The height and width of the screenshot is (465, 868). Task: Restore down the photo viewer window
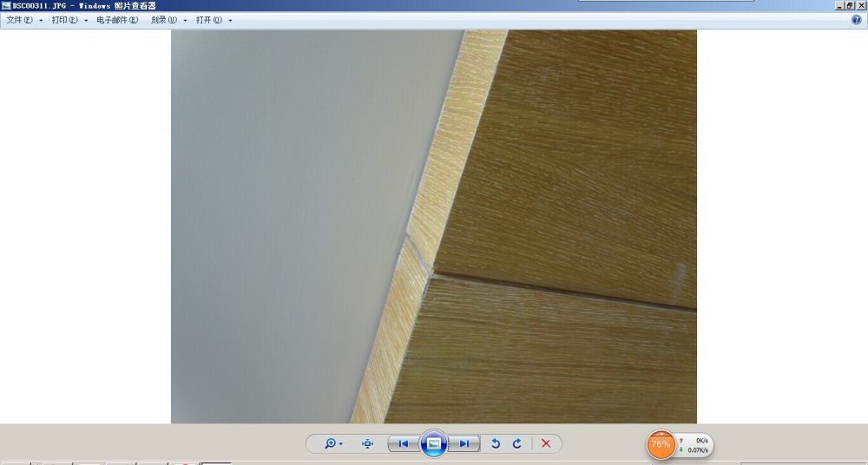pyautogui.click(x=850, y=5)
